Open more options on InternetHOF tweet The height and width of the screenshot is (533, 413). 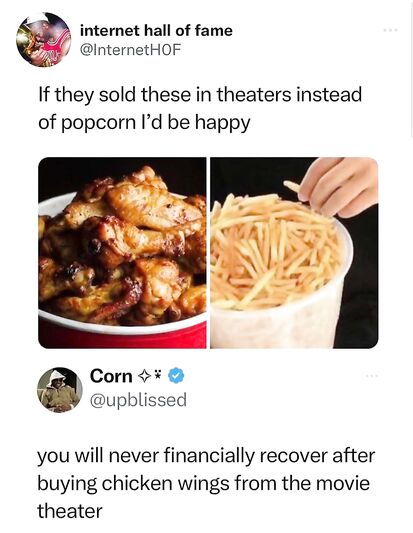(390, 31)
